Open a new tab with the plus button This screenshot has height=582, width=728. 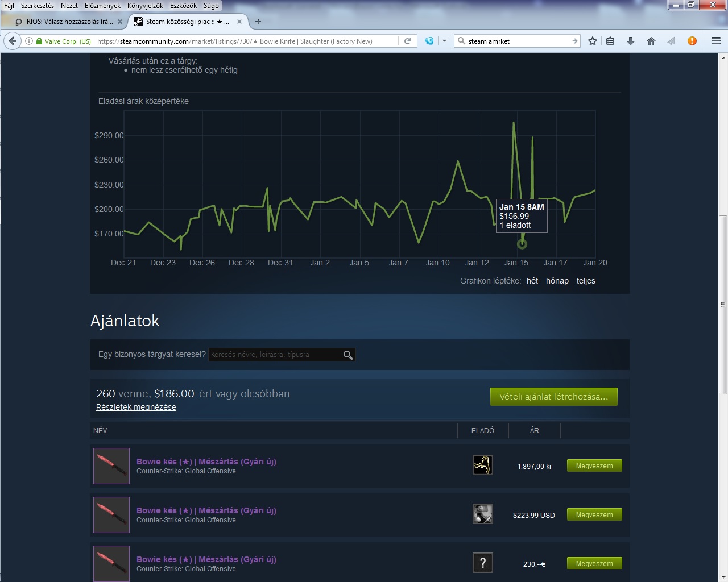258,22
